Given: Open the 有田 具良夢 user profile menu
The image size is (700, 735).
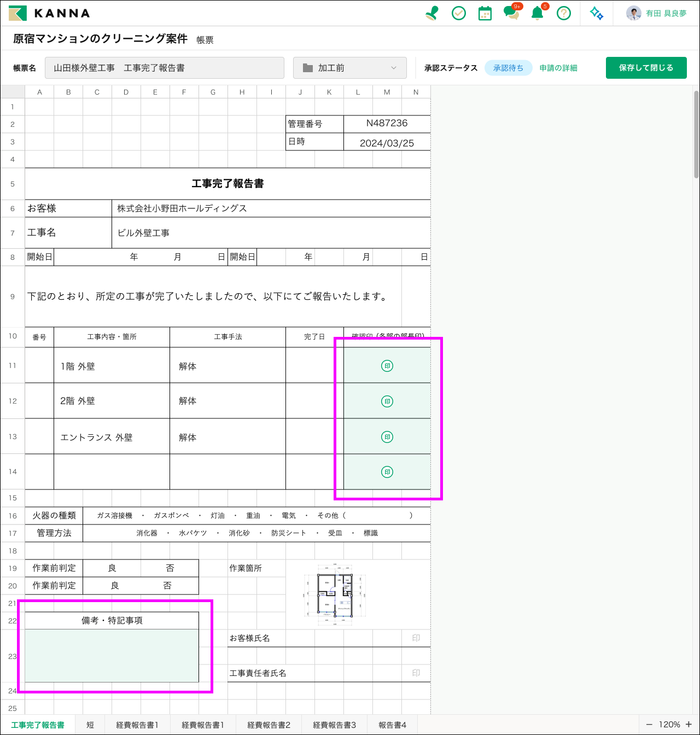Looking at the screenshot, I should tap(657, 13).
